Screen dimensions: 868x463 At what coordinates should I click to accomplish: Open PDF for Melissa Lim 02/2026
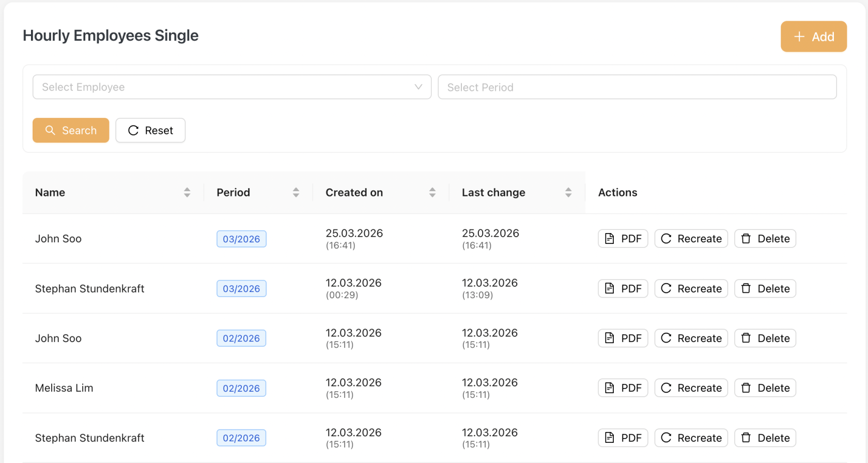click(623, 388)
